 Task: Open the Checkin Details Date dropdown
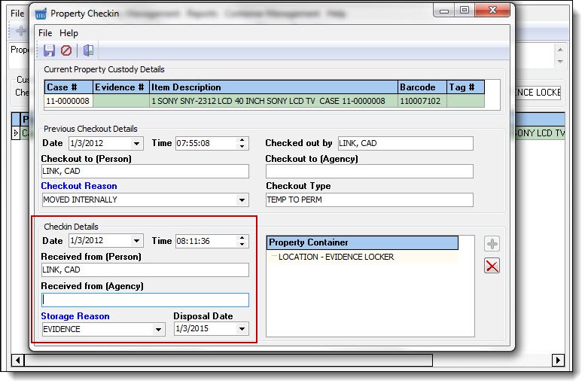pyautogui.click(x=136, y=242)
